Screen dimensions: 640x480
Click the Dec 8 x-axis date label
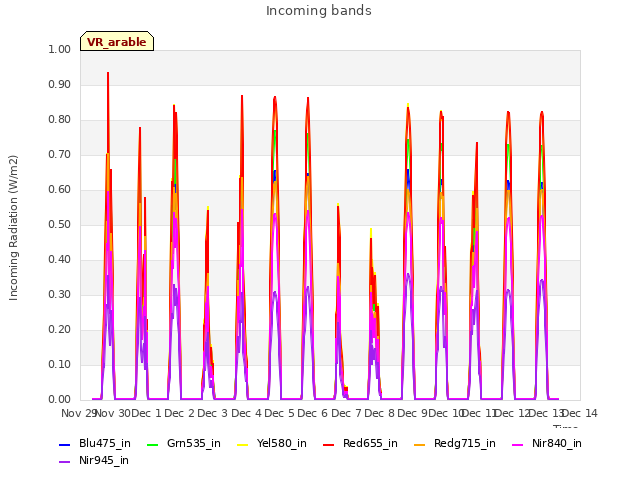(x=380, y=413)
